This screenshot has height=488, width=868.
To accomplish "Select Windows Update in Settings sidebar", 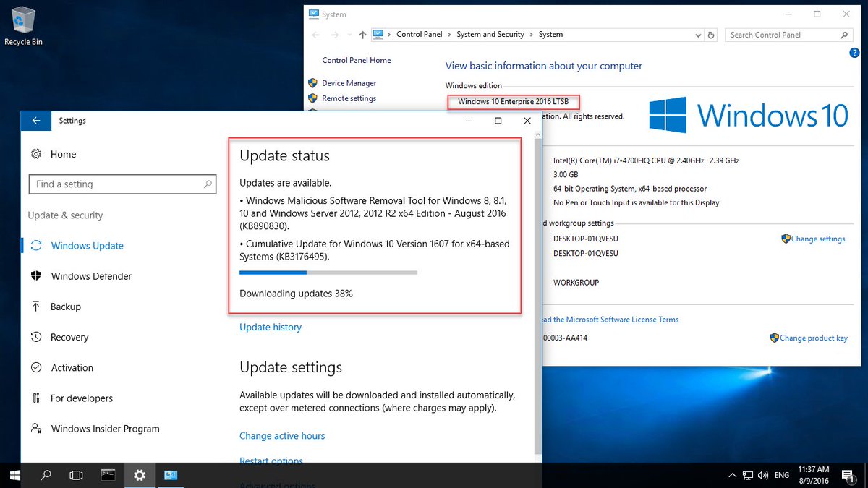I will (88, 246).
